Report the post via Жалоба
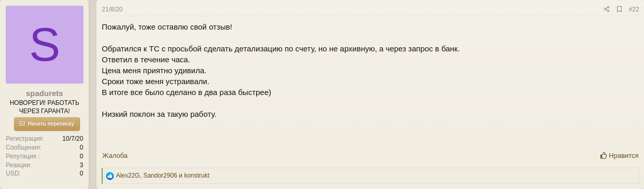The width and height of the screenshot is (644, 189). 115,155
